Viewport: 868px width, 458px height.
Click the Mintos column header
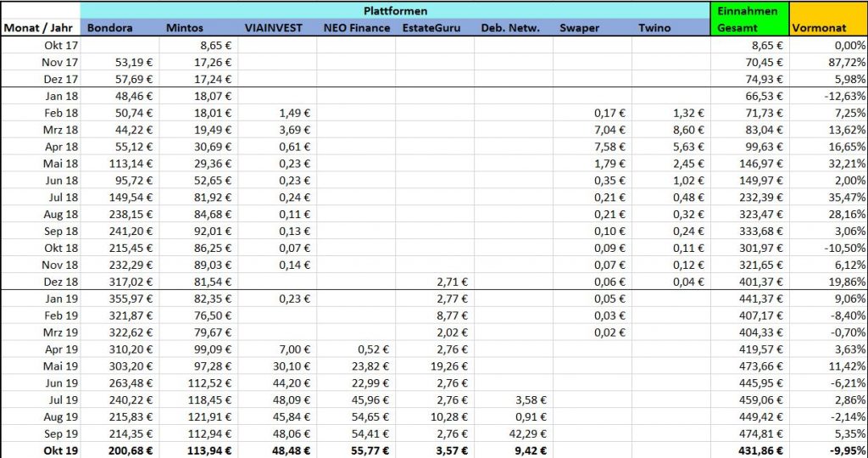[198, 28]
